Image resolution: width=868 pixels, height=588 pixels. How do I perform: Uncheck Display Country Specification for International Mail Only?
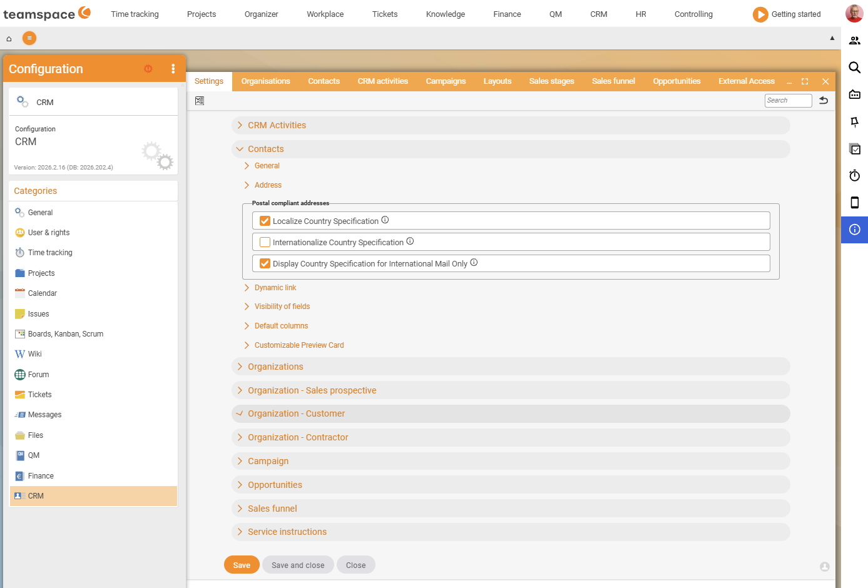pyautogui.click(x=265, y=263)
